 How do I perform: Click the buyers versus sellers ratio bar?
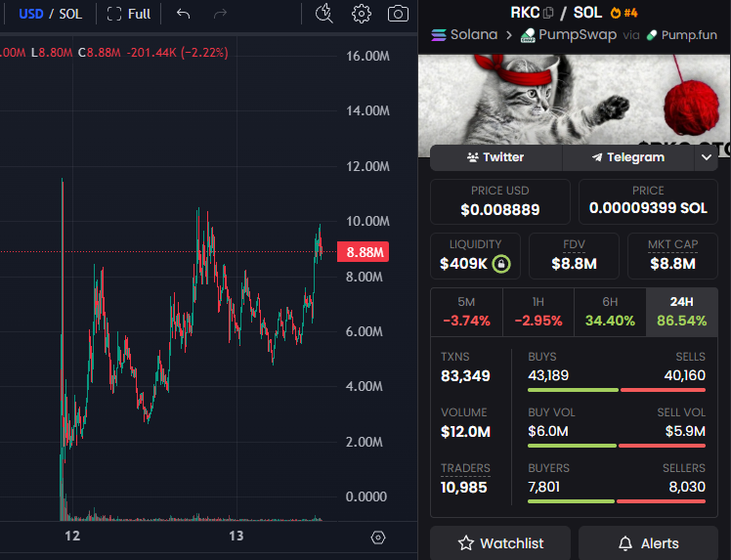click(617, 501)
